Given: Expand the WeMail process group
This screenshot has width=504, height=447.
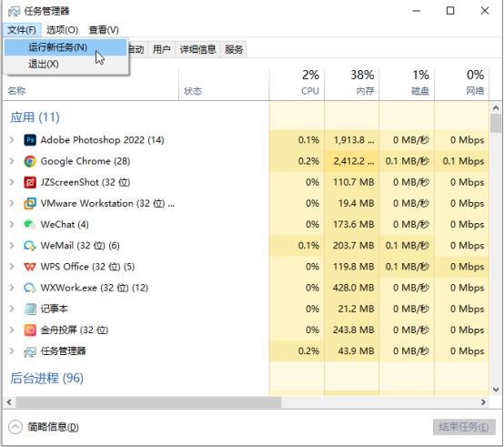Looking at the screenshot, I should tap(12, 246).
